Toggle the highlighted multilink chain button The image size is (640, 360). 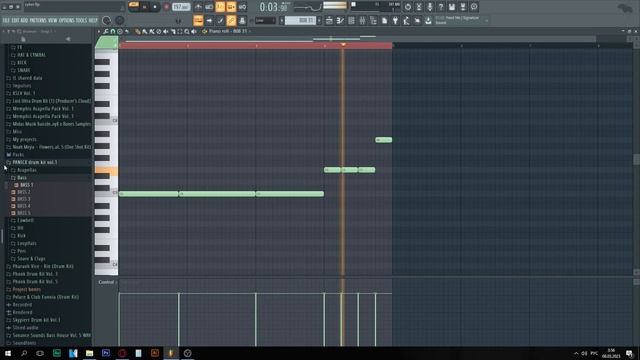231,20
